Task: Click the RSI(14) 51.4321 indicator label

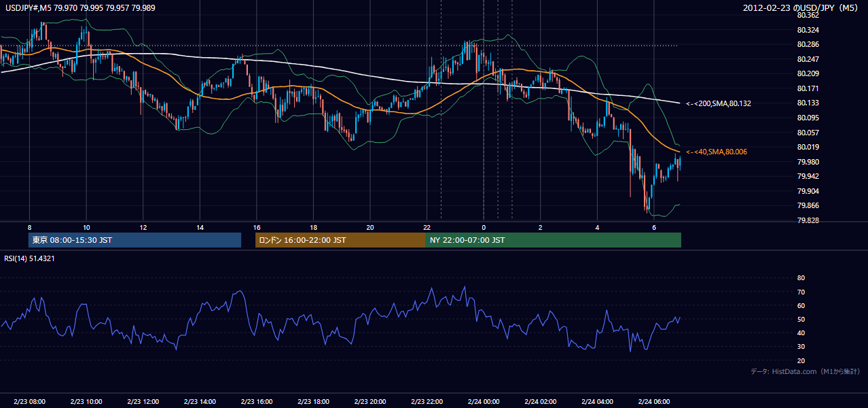Action: coord(30,258)
